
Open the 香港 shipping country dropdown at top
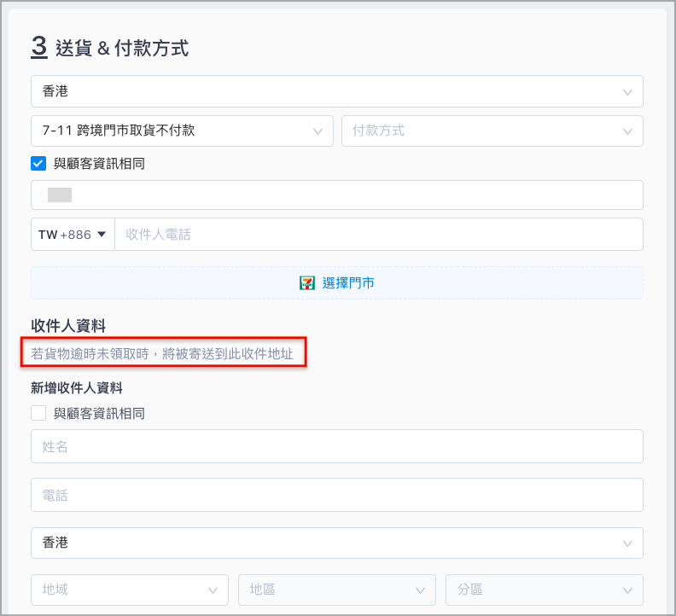[336, 91]
